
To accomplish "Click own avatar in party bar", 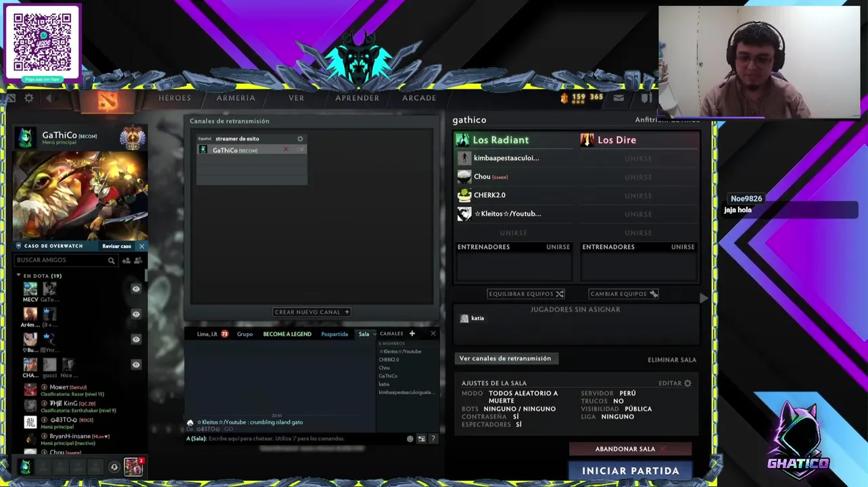I will pyautogui.click(x=25, y=467).
